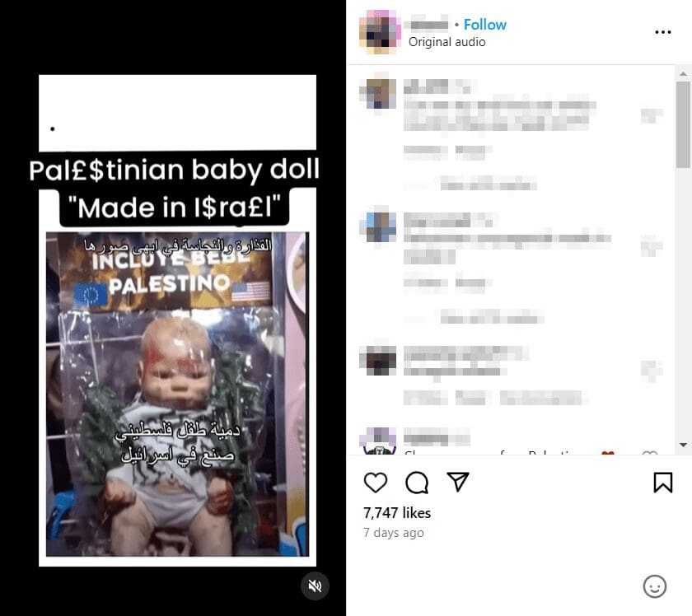Open the three-dot more options menu
The image size is (692, 616).
pyautogui.click(x=663, y=32)
